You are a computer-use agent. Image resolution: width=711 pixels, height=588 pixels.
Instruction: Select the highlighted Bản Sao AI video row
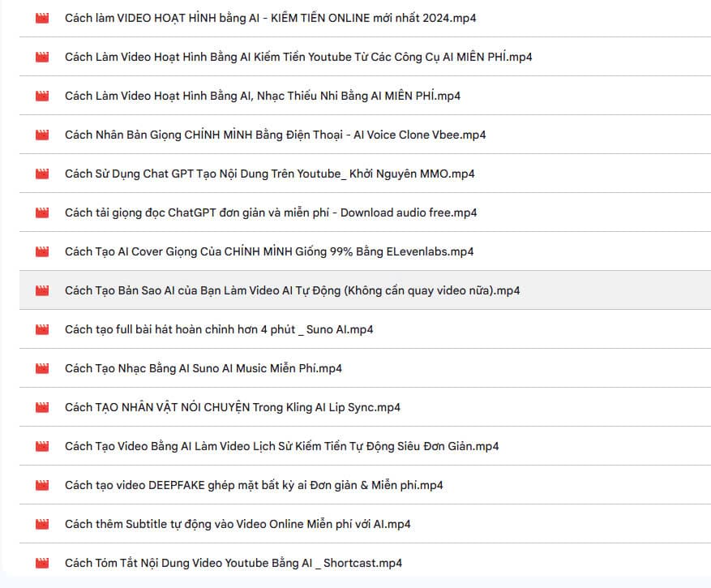(365, 290)
